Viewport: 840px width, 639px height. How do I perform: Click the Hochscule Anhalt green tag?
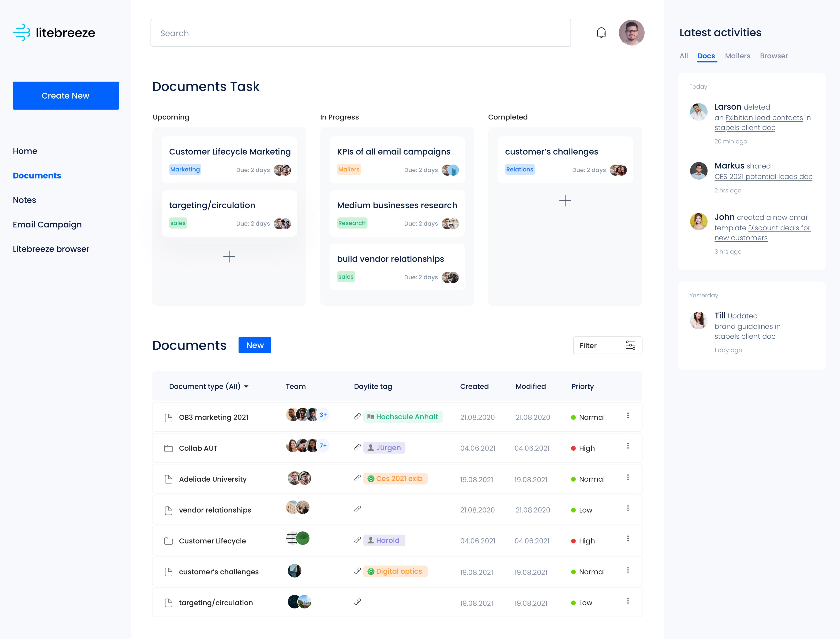click(403, 416)
